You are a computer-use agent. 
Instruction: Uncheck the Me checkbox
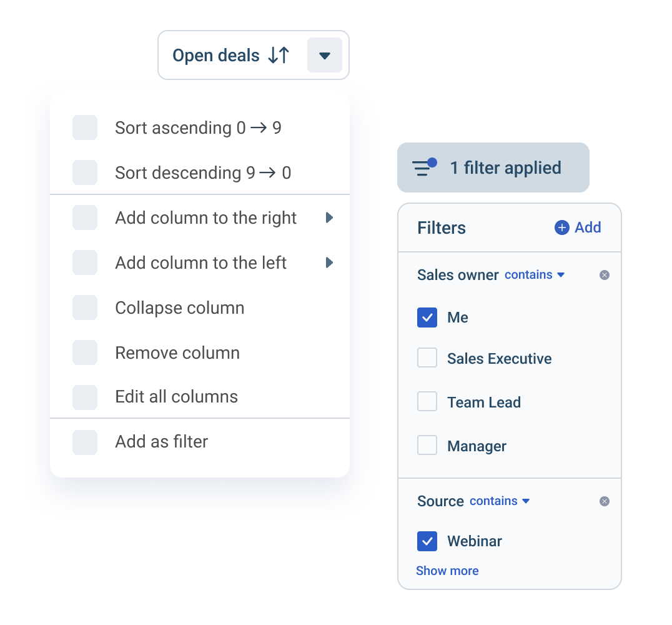coord(427,317)
